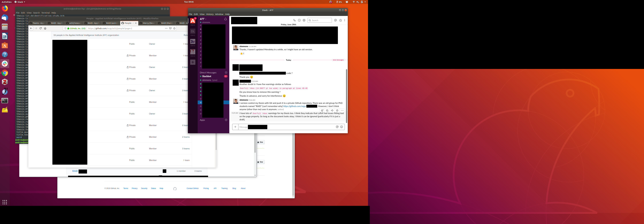Open Slack mentions and activity @ icon
The image size is (644, 224).
(x=336, y=20)
